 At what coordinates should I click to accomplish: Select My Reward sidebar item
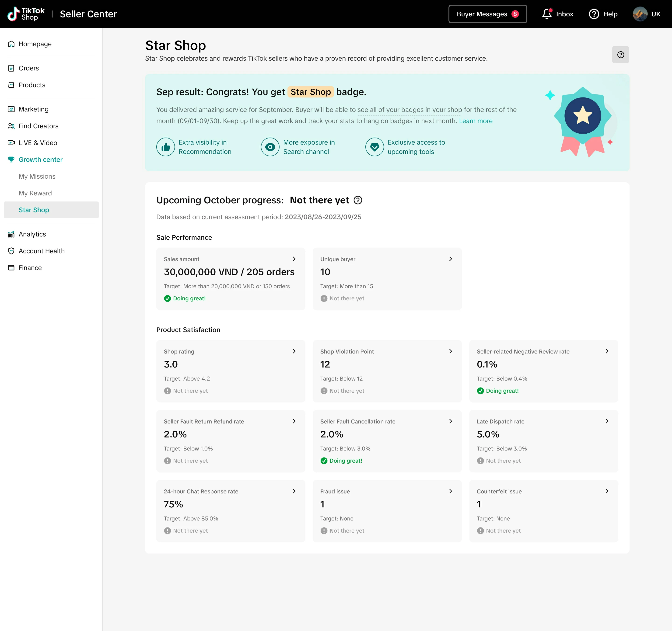click(x=35, y=193)
